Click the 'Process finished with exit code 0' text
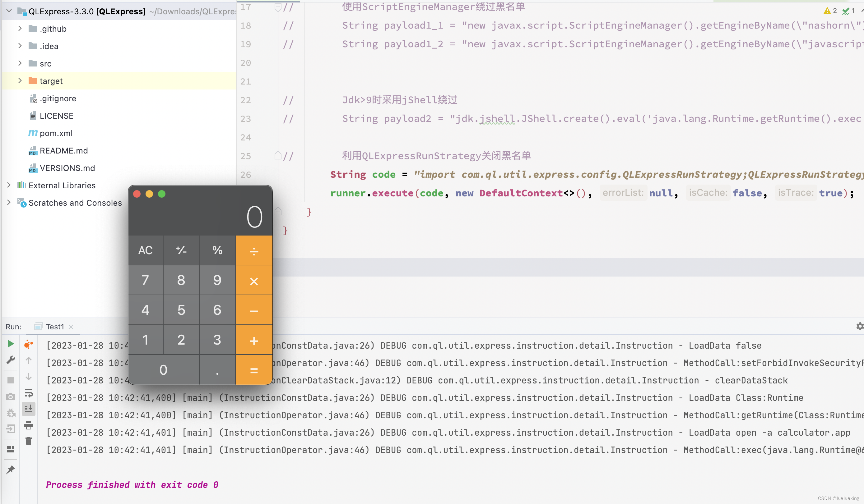 [132, 485]
